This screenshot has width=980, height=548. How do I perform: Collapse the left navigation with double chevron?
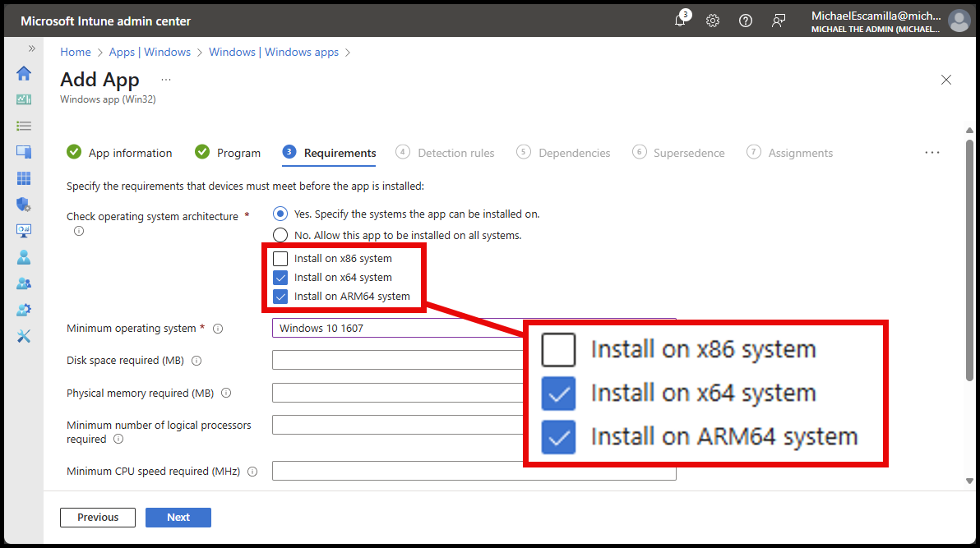pos(31,48)
